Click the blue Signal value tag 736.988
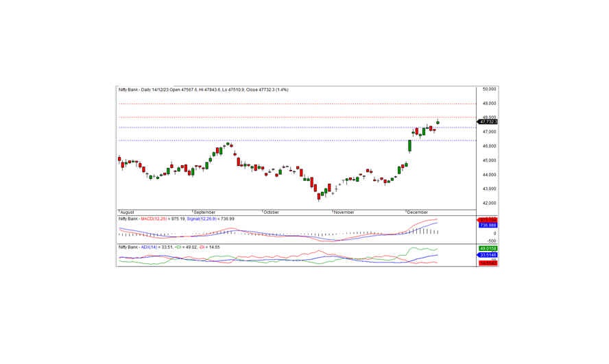609x364 pixels. (x=488, y=225)
